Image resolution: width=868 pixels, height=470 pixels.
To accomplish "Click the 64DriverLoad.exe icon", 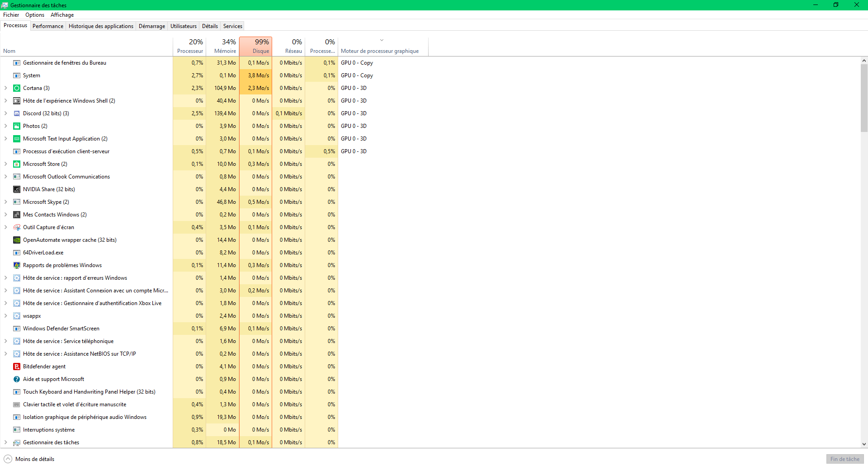I will click(17, 253).
